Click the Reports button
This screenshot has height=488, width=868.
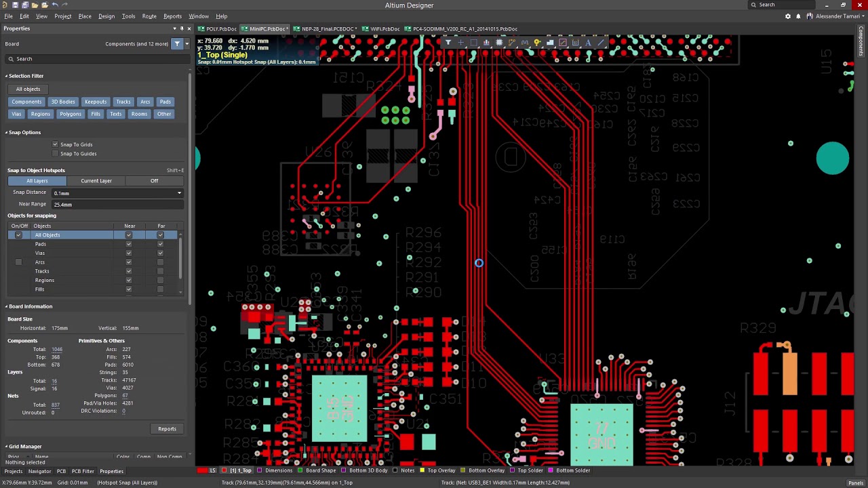click(167, 429)
